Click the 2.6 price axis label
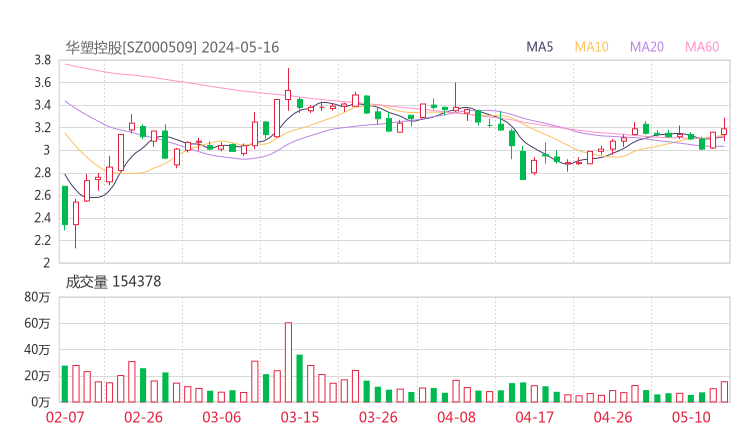The width and height of the screenshot is (740, 440). [42, 195]
